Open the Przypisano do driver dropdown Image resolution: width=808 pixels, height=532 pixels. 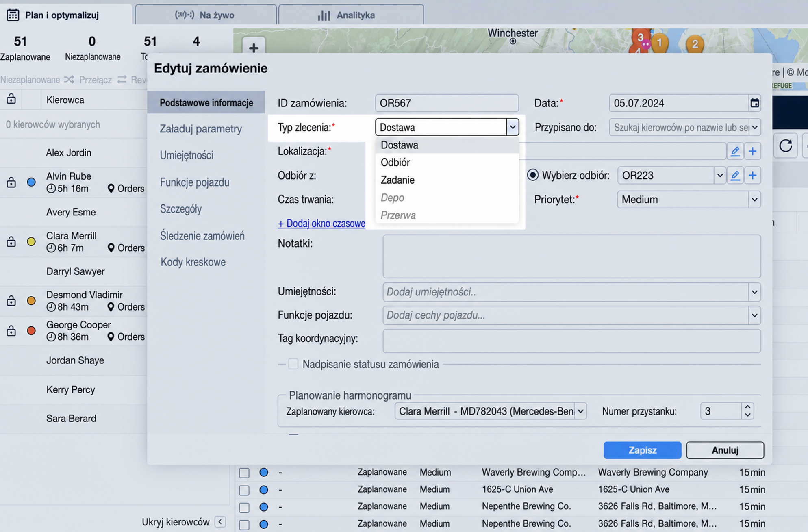[x=755, y=127]
